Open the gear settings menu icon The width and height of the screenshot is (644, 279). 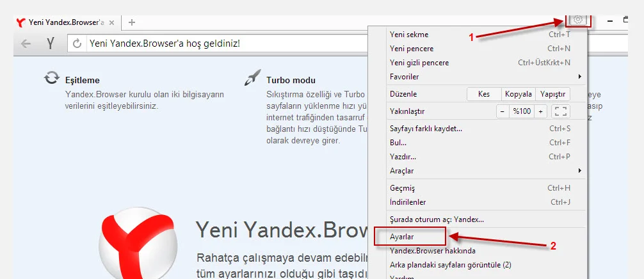pyautogui.click(x=578, y=20)
